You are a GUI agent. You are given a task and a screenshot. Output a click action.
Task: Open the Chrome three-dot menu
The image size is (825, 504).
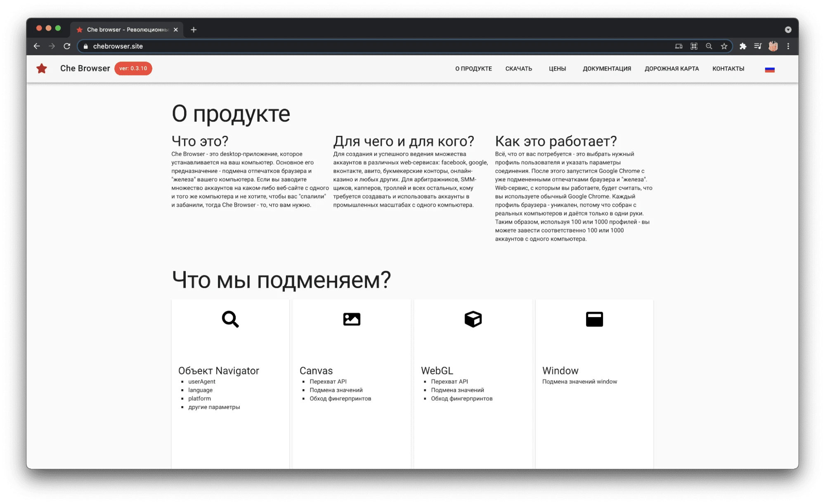point(788,46)
